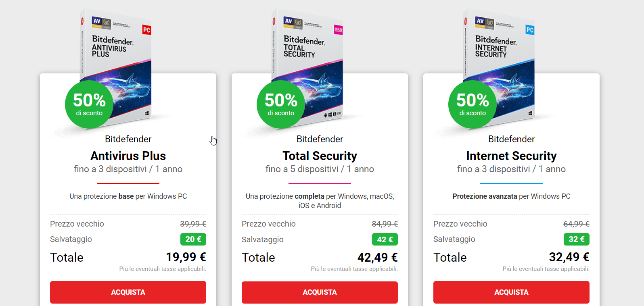
Task: Click the 19,99 € total price
Action: 186,257
